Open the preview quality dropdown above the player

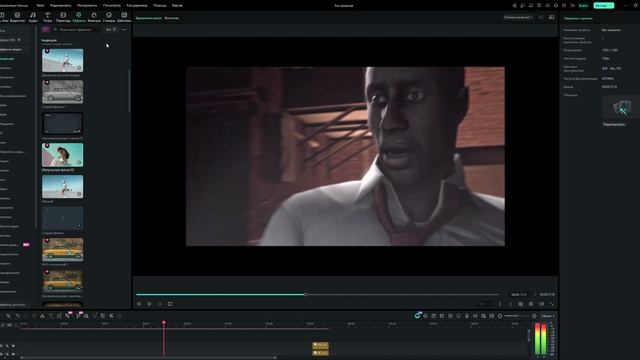518,18
